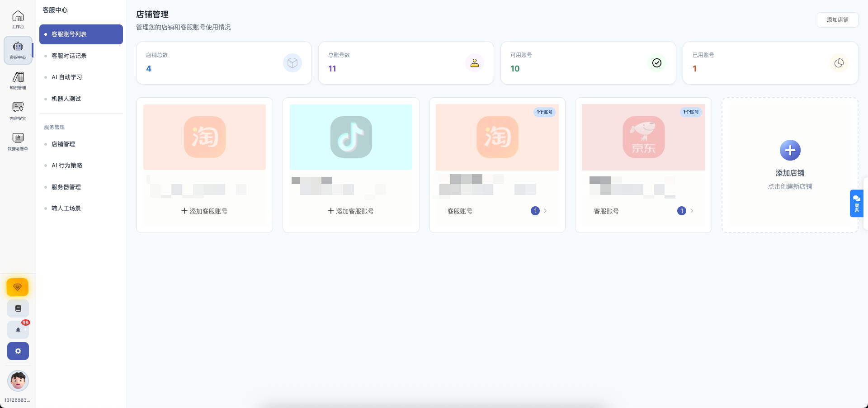Select AI 行为策略 menu item

(67, 165)
